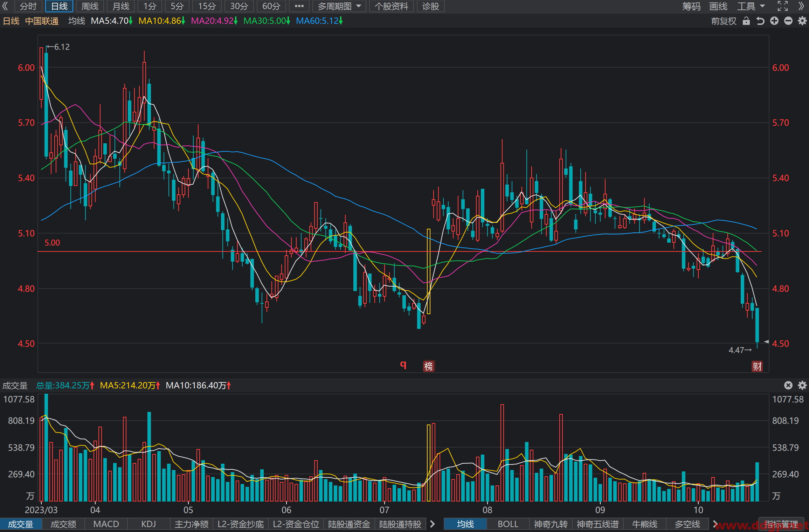Open 诊股 stock diagnosis

click(x=431, y=6)
